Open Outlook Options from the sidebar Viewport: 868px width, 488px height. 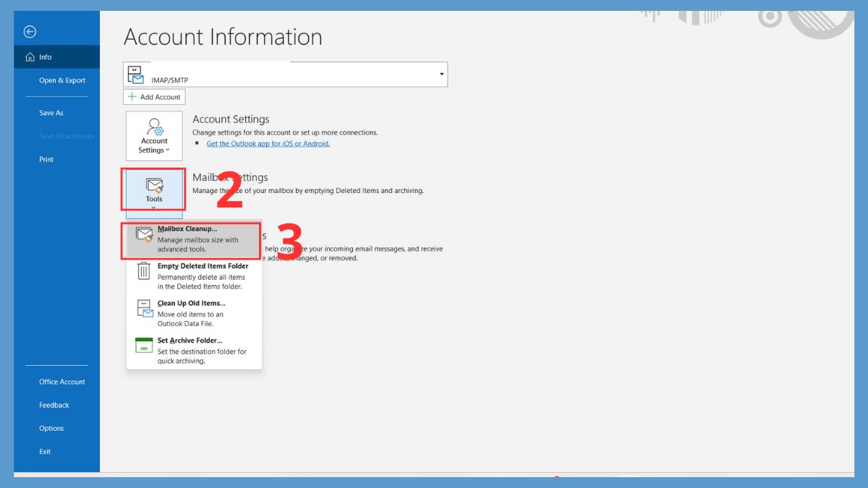coord(51,428)
